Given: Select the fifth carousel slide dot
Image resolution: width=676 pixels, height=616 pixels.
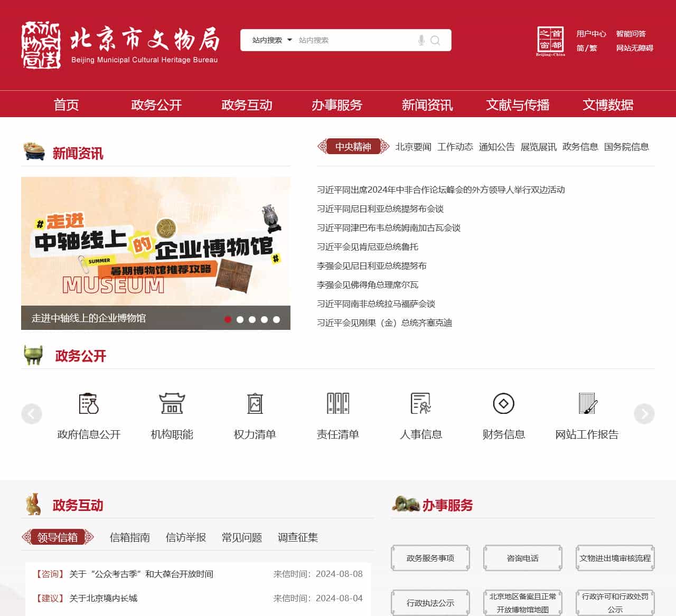Looking at the screenshot, I should 277,319.
